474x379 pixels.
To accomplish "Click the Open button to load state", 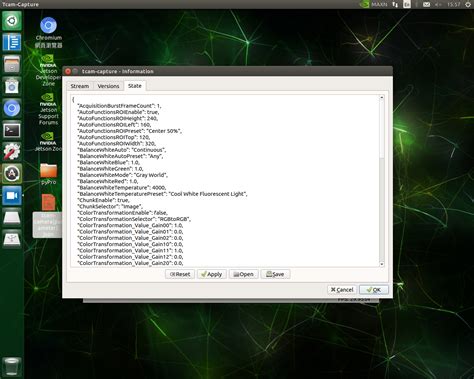I will click(244, 274).
